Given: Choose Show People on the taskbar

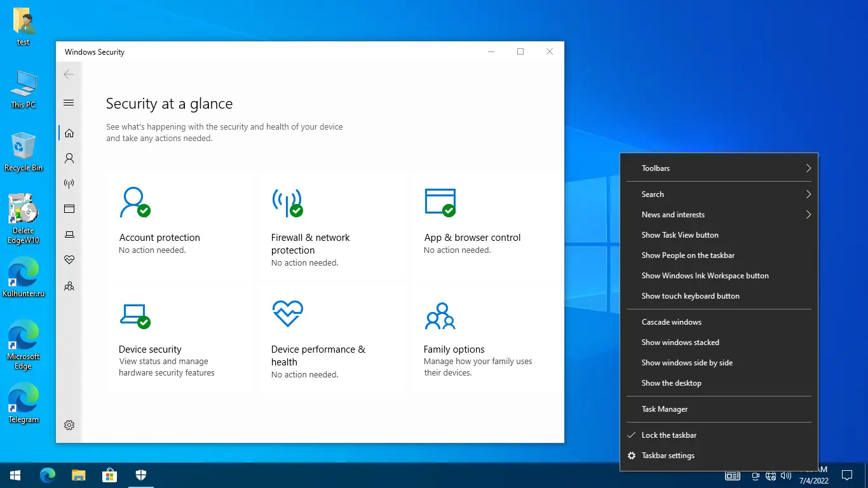Looking at the screenshot, I should [x=719, y=255].
